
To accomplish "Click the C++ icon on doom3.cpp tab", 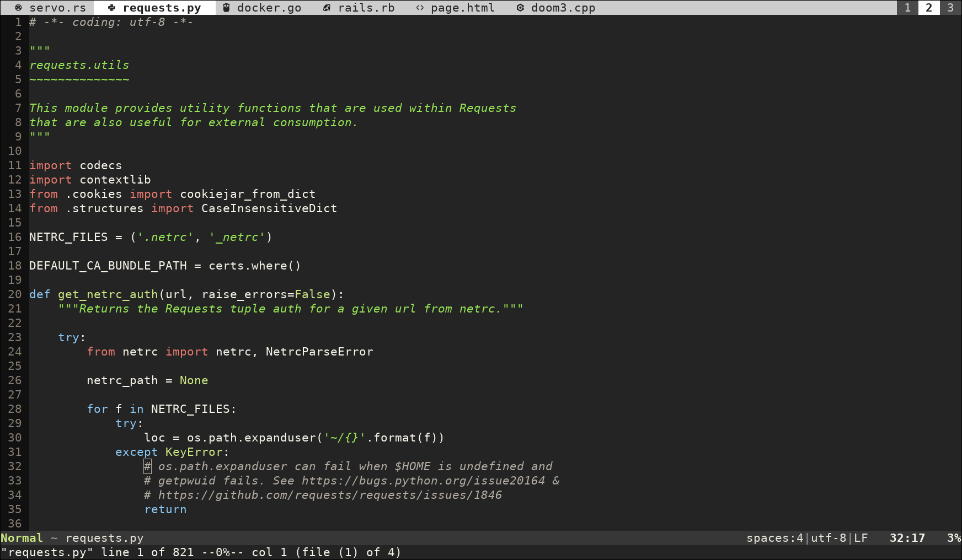I will point(520,8).
